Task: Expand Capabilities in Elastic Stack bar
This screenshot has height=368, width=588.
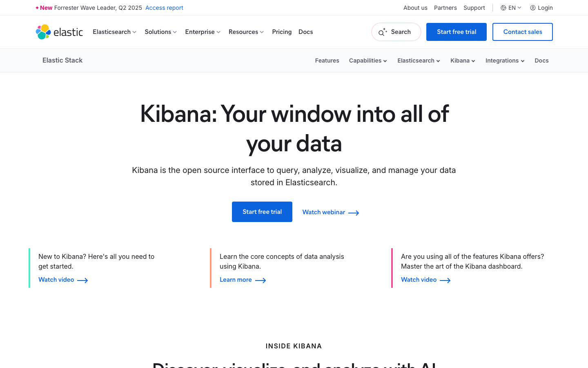Action: point(368,61)
